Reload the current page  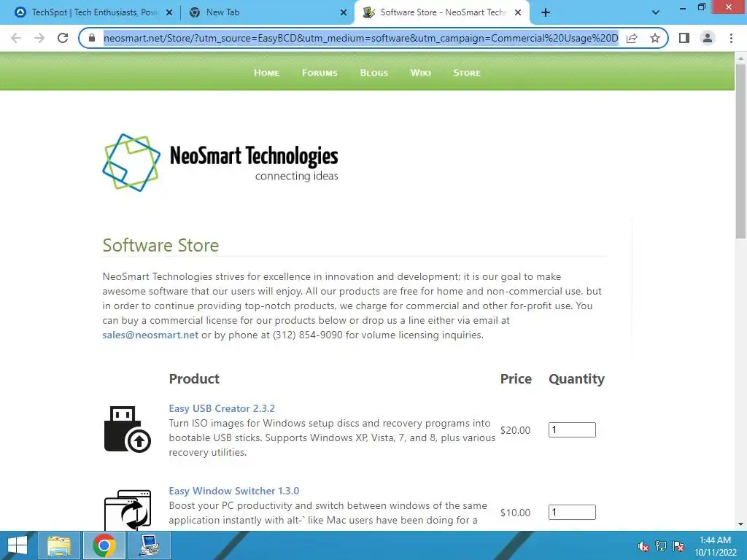[63, 38]
